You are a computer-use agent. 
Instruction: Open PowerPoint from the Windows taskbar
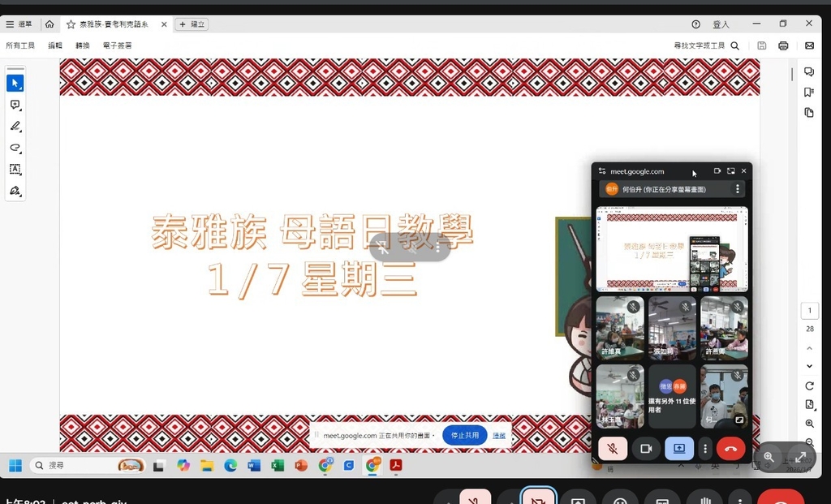click(x=301, y=465)
